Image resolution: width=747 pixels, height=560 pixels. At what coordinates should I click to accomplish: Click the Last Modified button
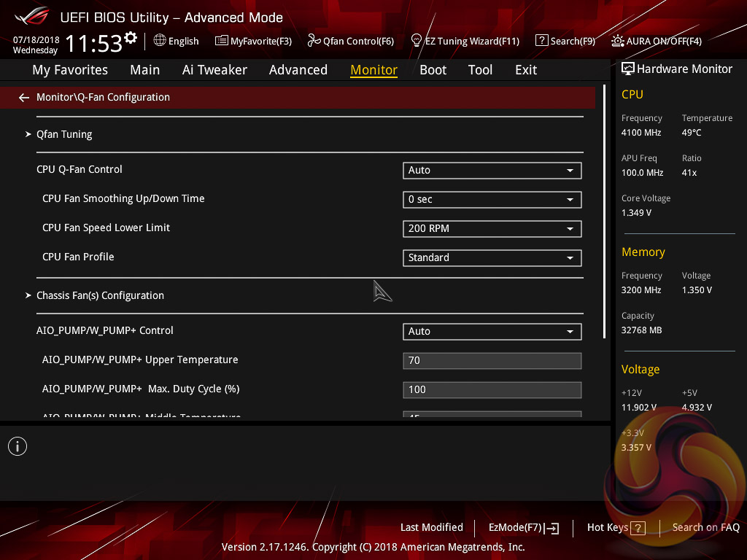pos(432,528)
